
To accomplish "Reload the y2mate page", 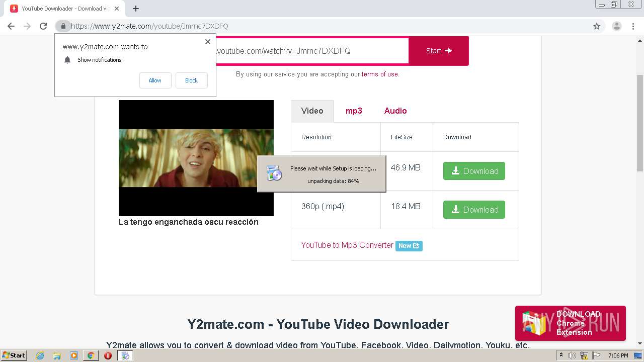I will pyautogui.click(x=43, y=26).
